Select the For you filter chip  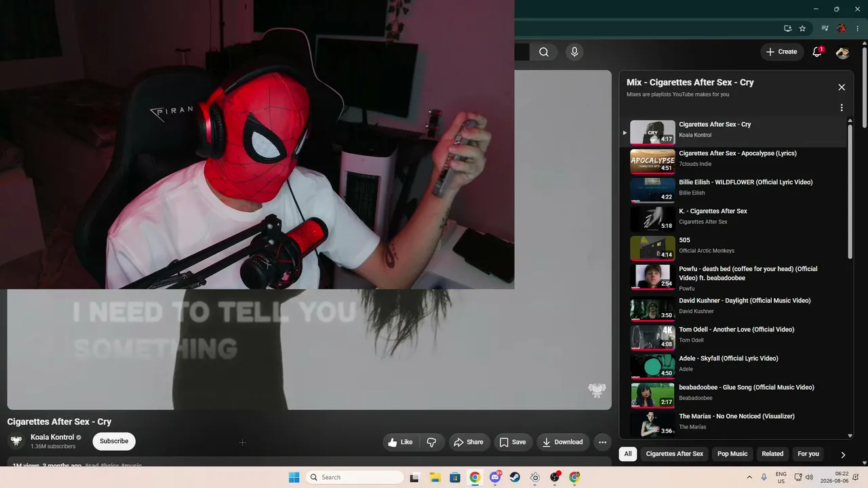click(x=808, y=454)
